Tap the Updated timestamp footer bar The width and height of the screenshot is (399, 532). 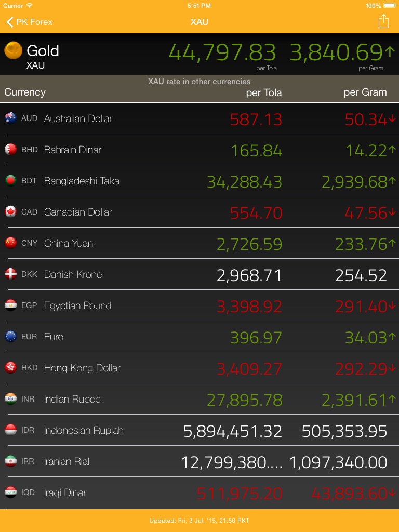199,520
